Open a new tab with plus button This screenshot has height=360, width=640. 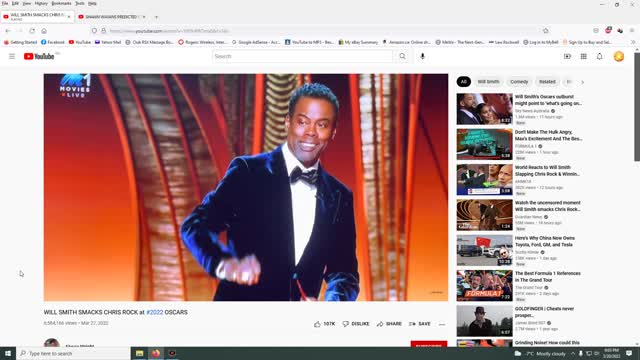(156, 17)
